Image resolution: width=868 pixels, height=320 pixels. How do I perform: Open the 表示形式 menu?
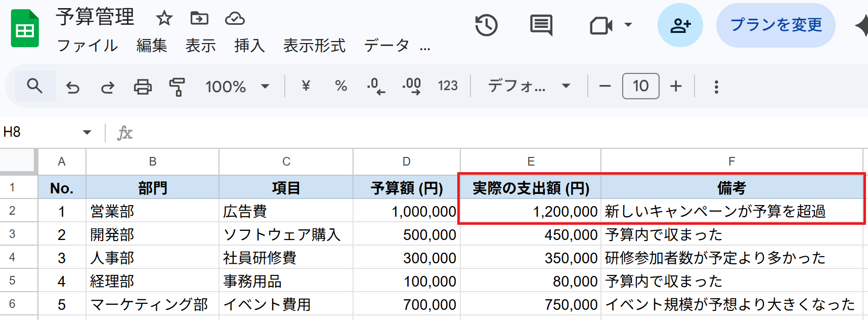click(314, 46)
